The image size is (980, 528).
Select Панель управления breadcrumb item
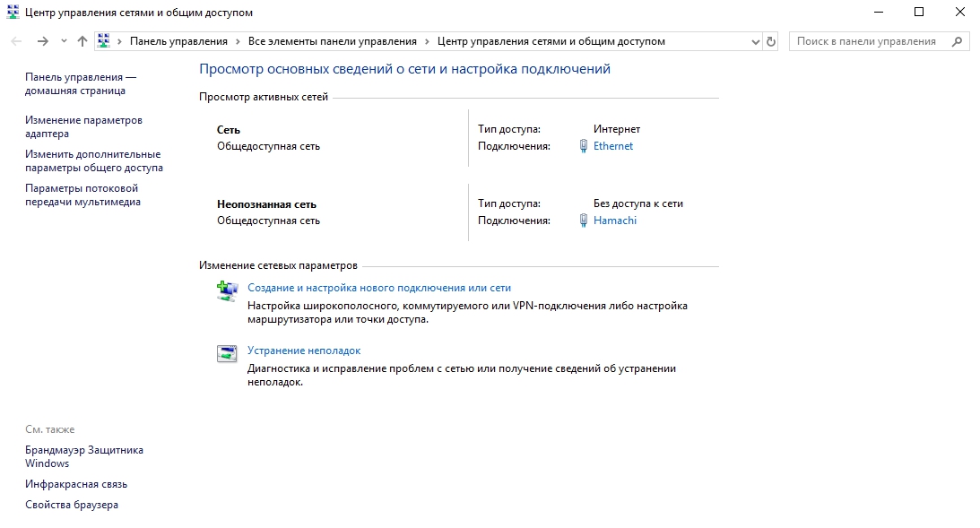(178, 41)
